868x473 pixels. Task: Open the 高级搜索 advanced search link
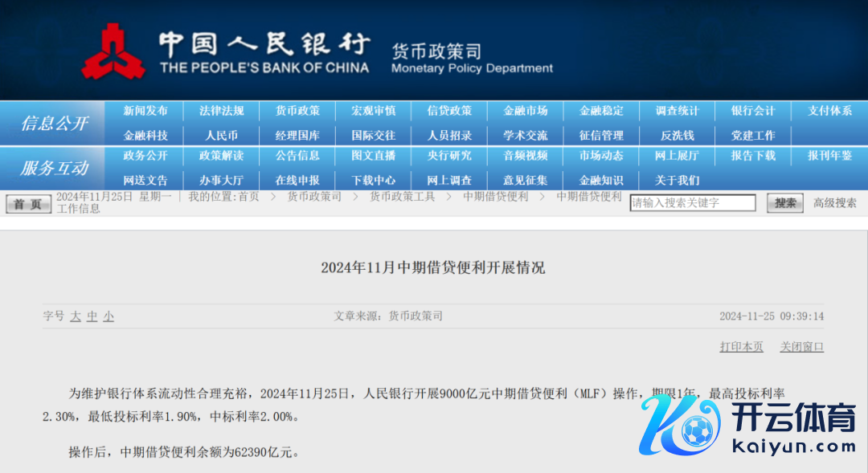(x=834, y=203)
